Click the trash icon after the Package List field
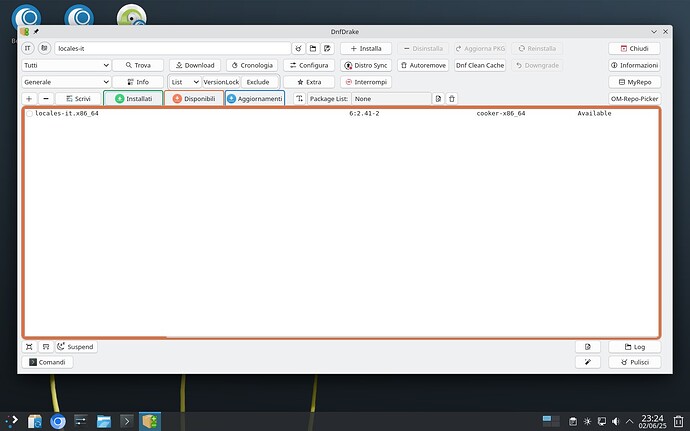The height and width of the screenshot is (431, 690). pos(451,99)
